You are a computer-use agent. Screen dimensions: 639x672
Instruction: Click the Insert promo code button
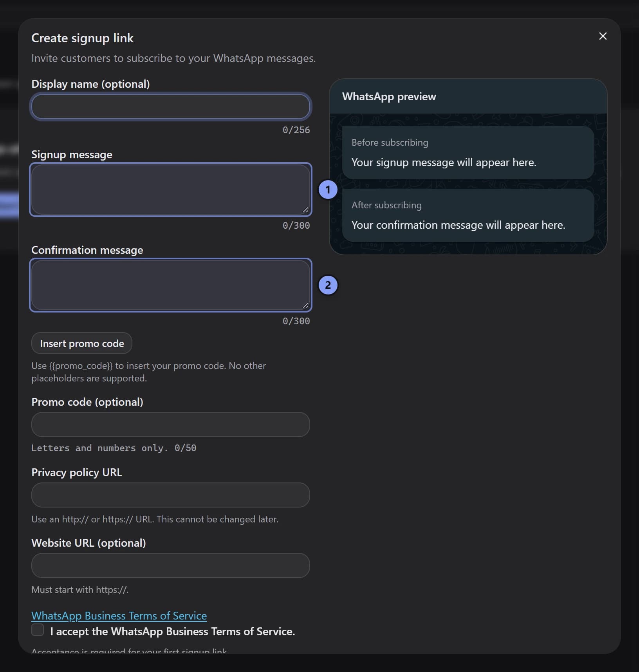(x=82, y=343)
